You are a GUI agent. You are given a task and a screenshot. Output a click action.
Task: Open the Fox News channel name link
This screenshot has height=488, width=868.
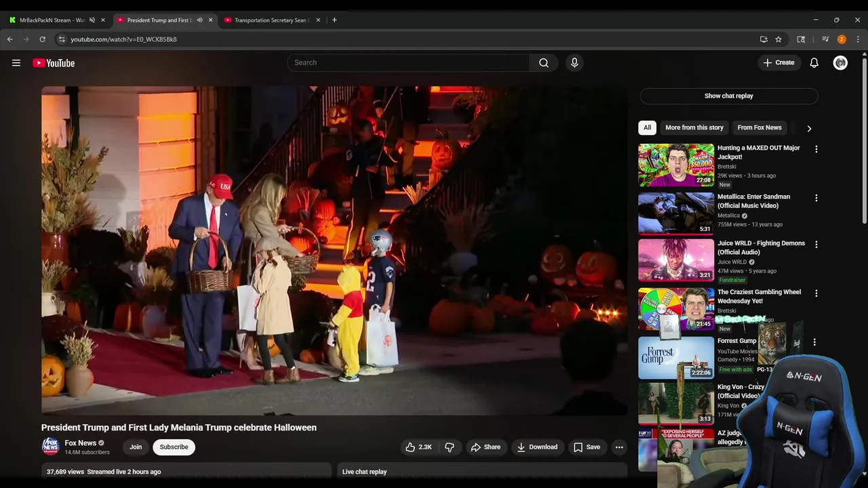(80, 443)
